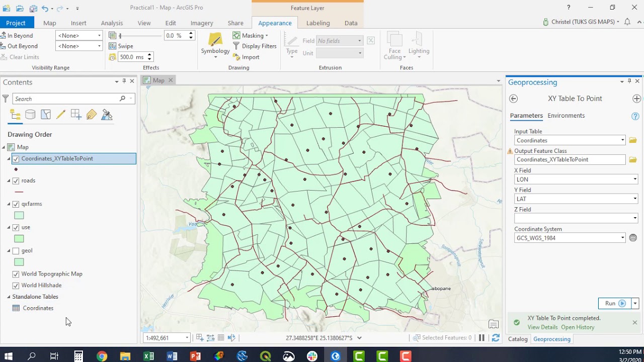Open Coordinate System globe picker
Screen dimensions: 644x362
click(633, 238)
